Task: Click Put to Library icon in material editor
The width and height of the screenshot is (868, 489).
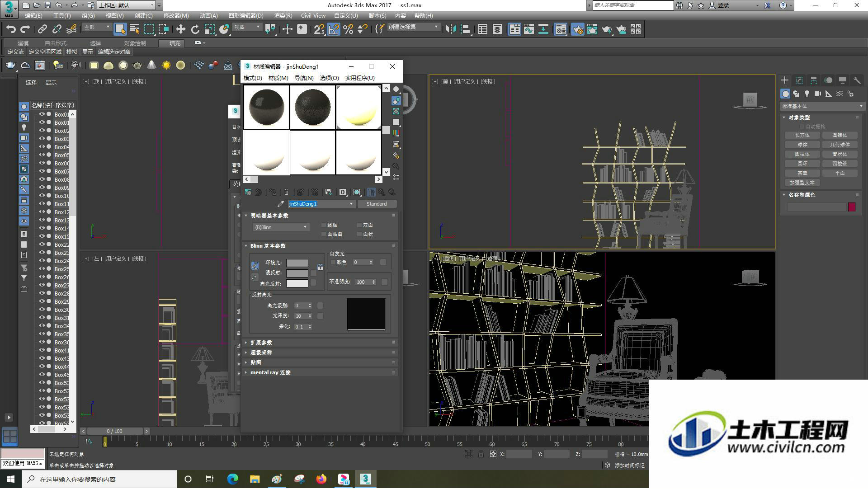Action: pos(328,192)
